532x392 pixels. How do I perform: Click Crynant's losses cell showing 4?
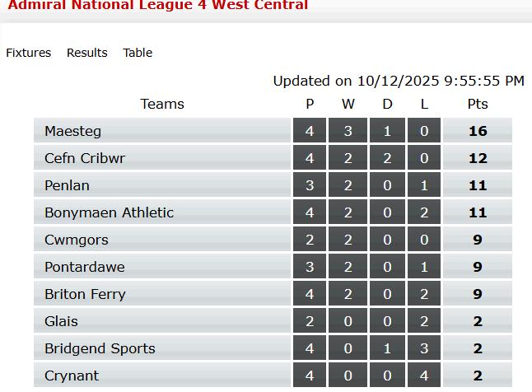(x=424, y=375)
